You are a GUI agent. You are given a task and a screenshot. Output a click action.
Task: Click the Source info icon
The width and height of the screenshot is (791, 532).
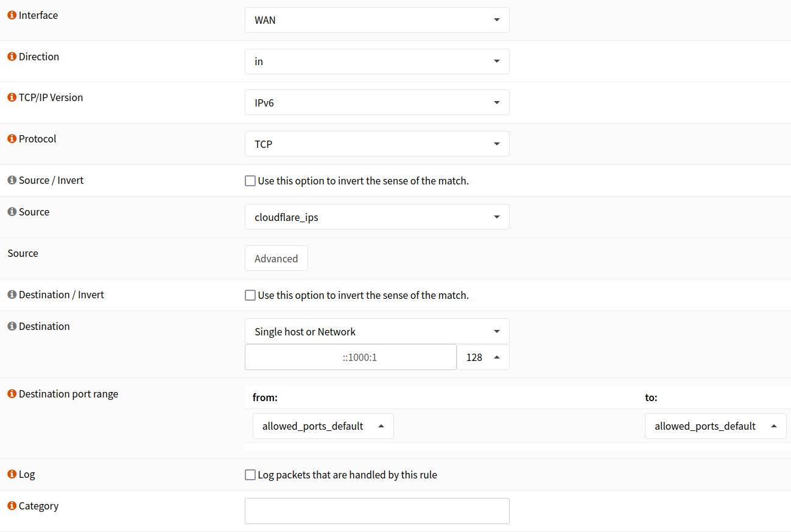pyautogui.click(x=11, y=211)
